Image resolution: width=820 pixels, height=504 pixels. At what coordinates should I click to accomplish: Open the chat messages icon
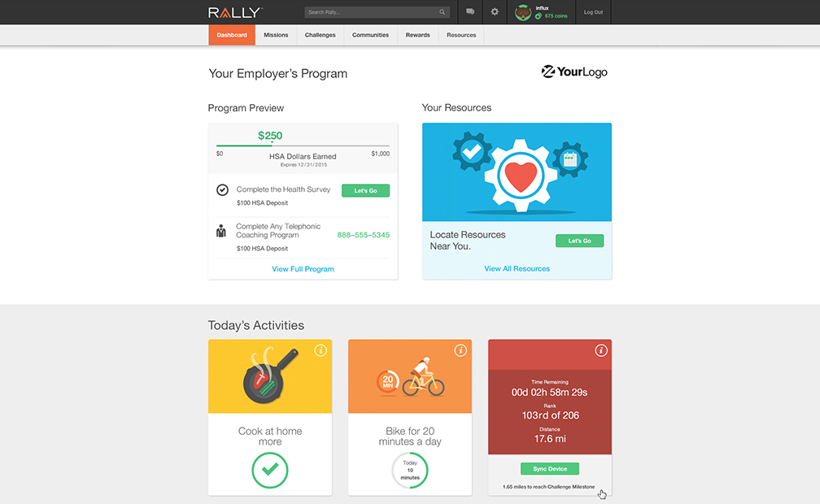[x=470, y=12]
